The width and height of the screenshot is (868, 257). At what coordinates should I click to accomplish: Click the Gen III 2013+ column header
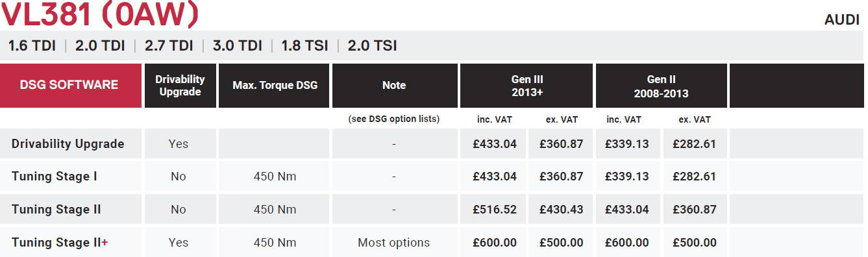click(x=526, y=86)
